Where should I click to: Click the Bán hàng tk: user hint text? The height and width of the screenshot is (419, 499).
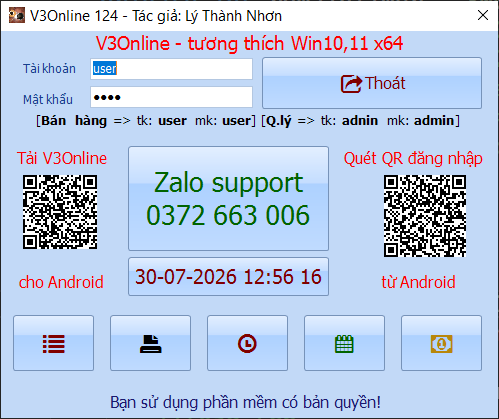coord(146,121)
